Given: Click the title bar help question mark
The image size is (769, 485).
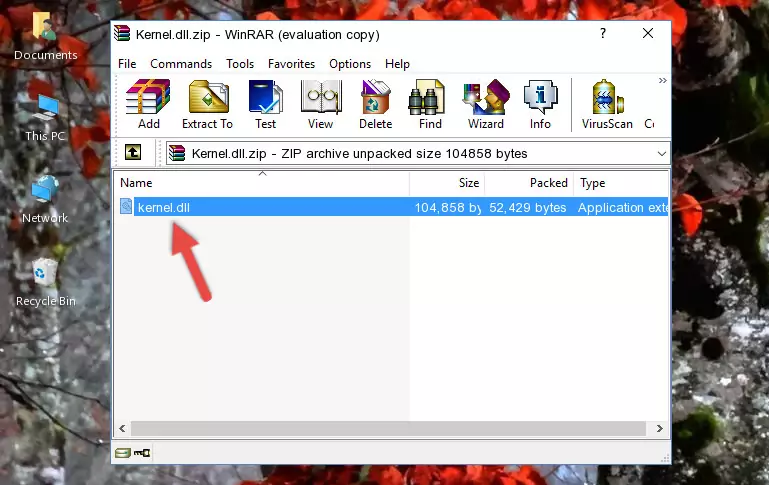Looking at the screenshot, I should pos(603,33).
